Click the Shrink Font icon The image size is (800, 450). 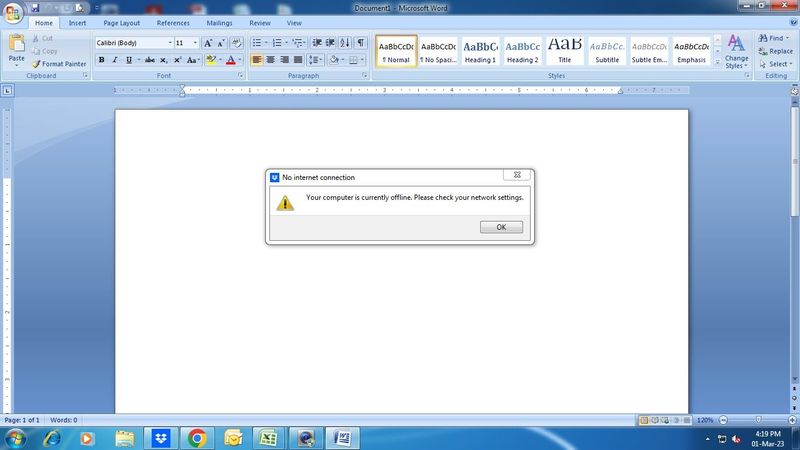click(x=221, y=43)
